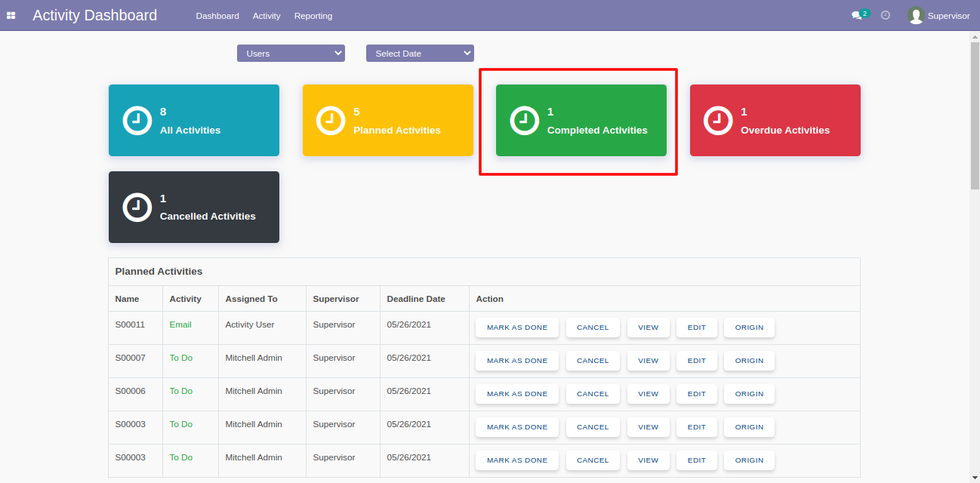This screenshot has width=980, height=483.
Task: Cancel the S00011 Email activity
Action: (593, 328)
